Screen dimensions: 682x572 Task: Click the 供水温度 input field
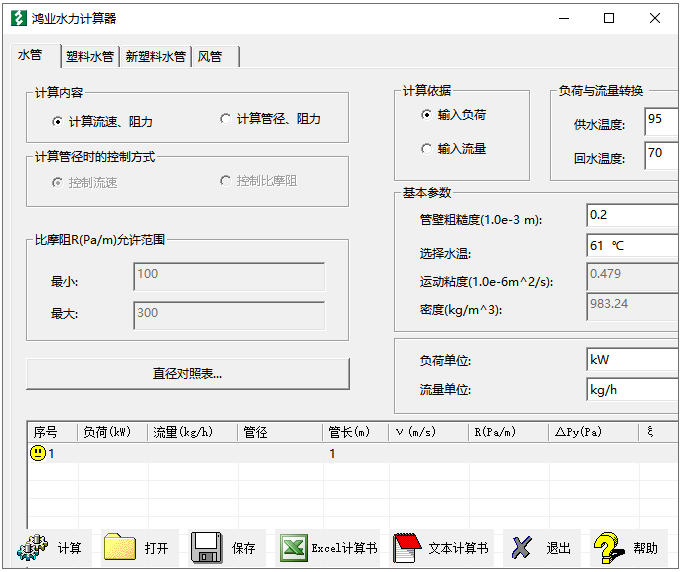pos(661,121)
